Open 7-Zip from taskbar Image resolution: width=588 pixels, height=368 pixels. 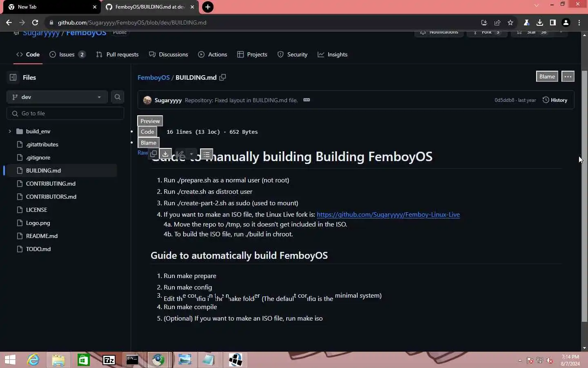(109, 360)
